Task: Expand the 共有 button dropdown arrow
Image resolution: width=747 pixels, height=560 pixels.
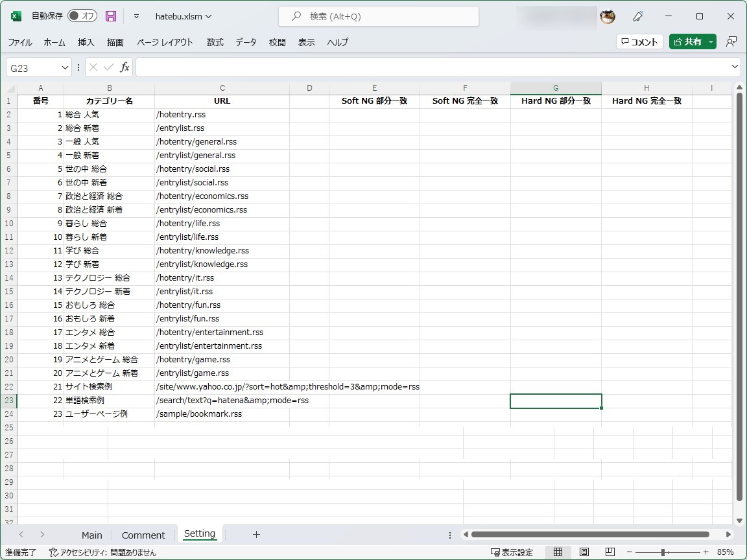Action: 711,42
